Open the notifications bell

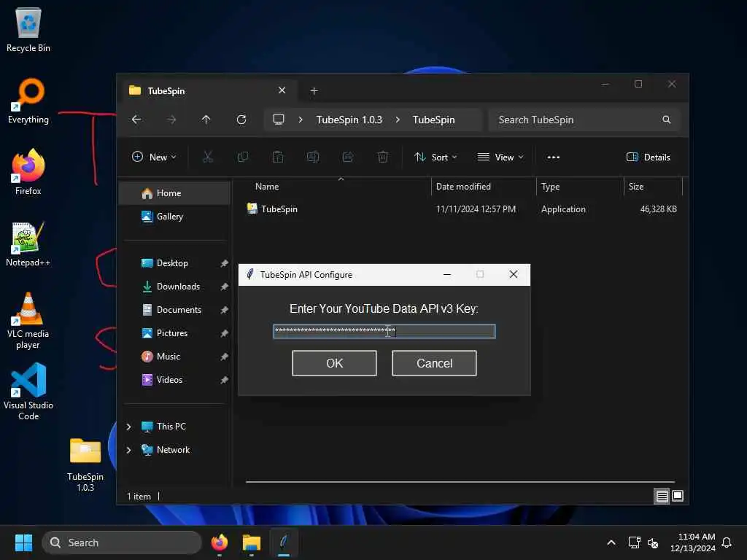(727, 542)
